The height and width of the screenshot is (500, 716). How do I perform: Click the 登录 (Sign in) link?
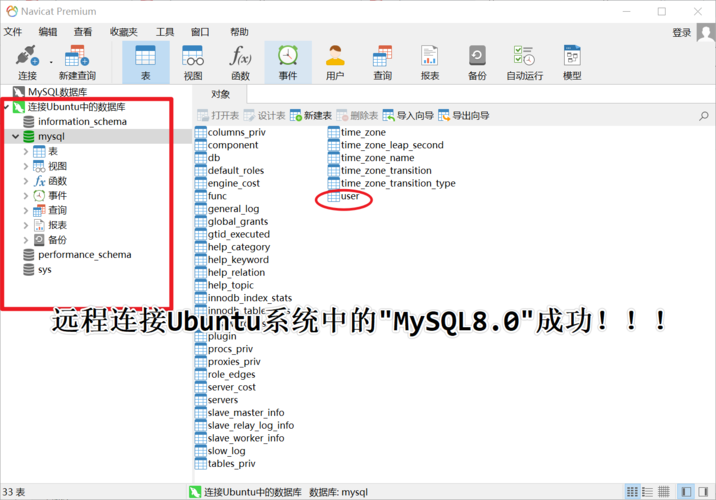(x=681, y=33)
